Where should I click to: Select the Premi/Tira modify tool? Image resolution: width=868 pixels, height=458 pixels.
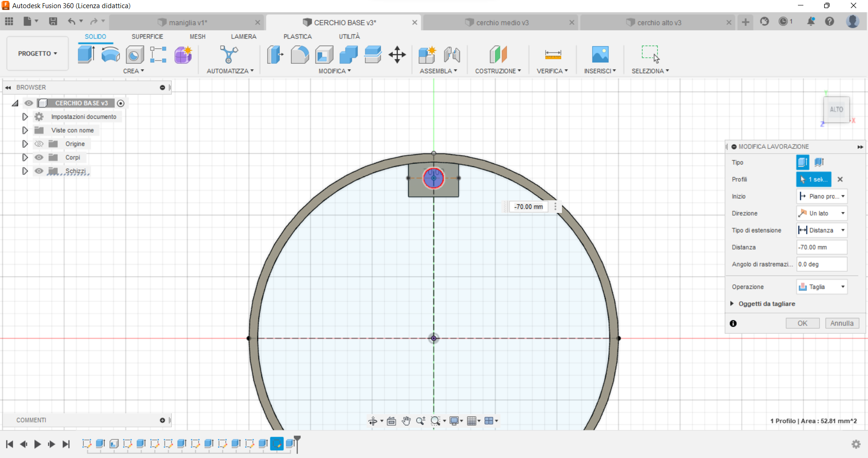coord(274,54)
